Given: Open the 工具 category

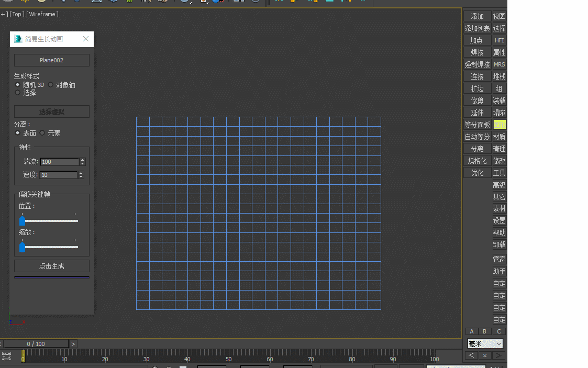Looking at the screenshot, I should [499, 173].
